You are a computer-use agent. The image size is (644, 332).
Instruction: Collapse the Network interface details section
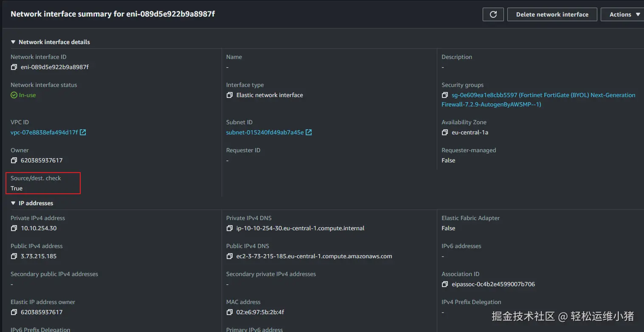click(14, 42)
